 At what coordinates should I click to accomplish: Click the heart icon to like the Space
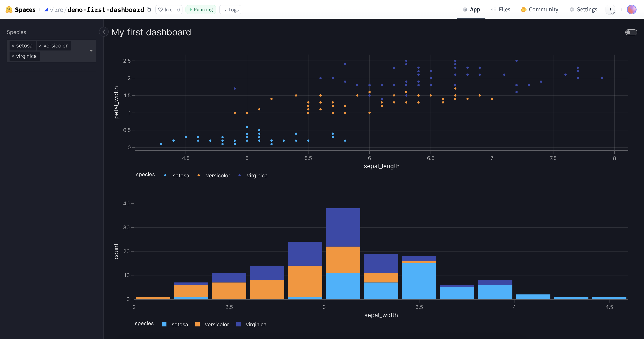[161, 10]
